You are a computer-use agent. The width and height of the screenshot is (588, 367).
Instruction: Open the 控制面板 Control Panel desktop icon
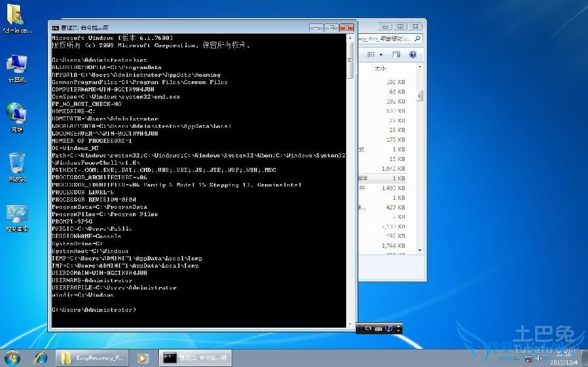(x=17, y=218)
